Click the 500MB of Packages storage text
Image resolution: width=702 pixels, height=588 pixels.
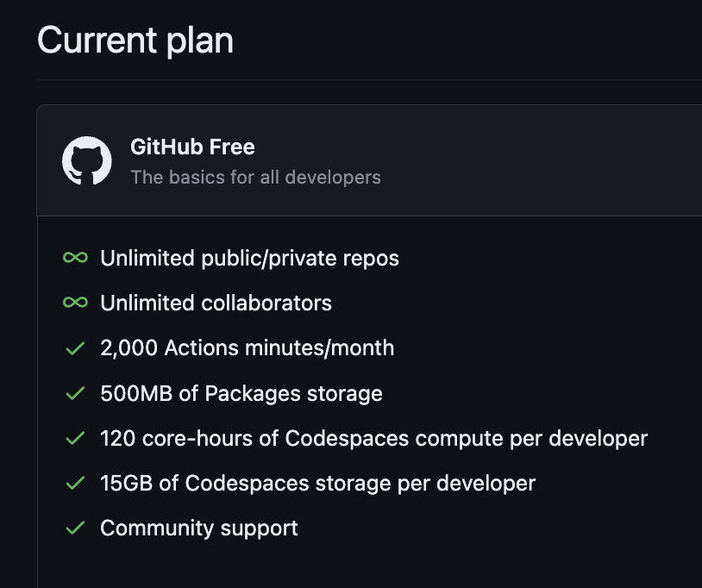[241, 394]
